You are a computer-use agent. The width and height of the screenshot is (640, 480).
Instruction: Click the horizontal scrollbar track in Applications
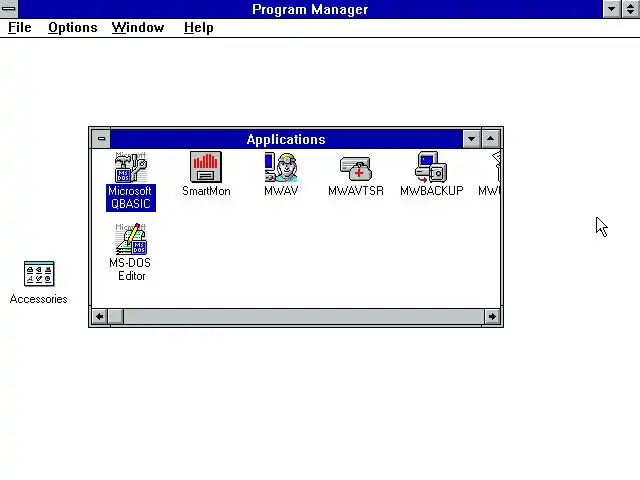[x=304, y=316]
